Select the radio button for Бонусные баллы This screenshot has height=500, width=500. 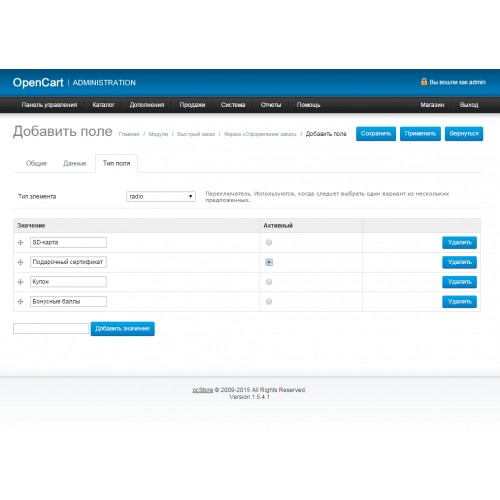tap(269, 301)
